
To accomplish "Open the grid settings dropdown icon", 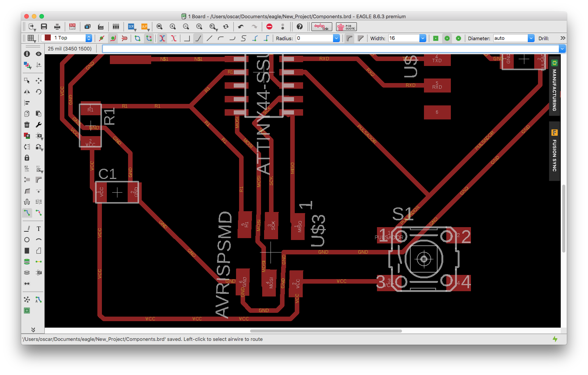I will tap(31, 38).
